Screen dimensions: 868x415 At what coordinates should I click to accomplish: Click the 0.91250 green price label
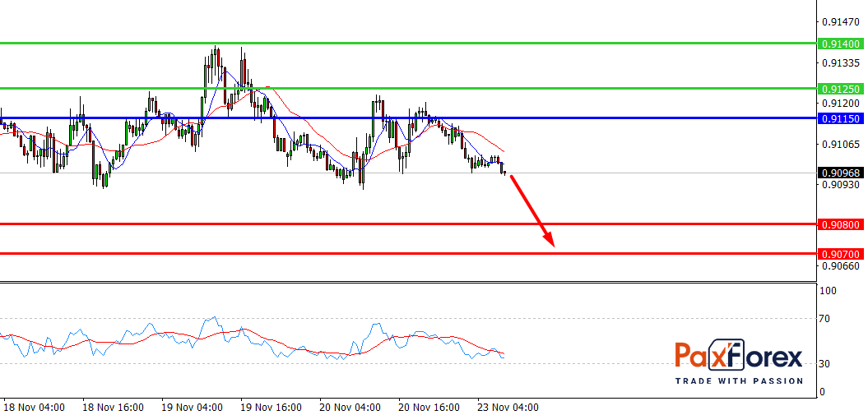[840, 89]
